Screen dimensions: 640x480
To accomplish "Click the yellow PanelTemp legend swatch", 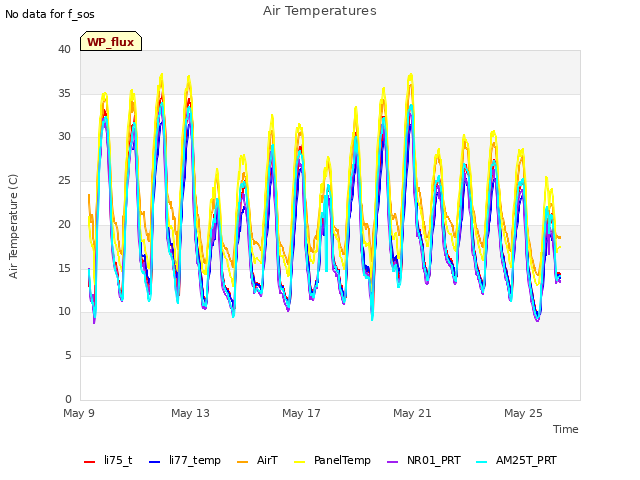I will click(x=300, y=462).
